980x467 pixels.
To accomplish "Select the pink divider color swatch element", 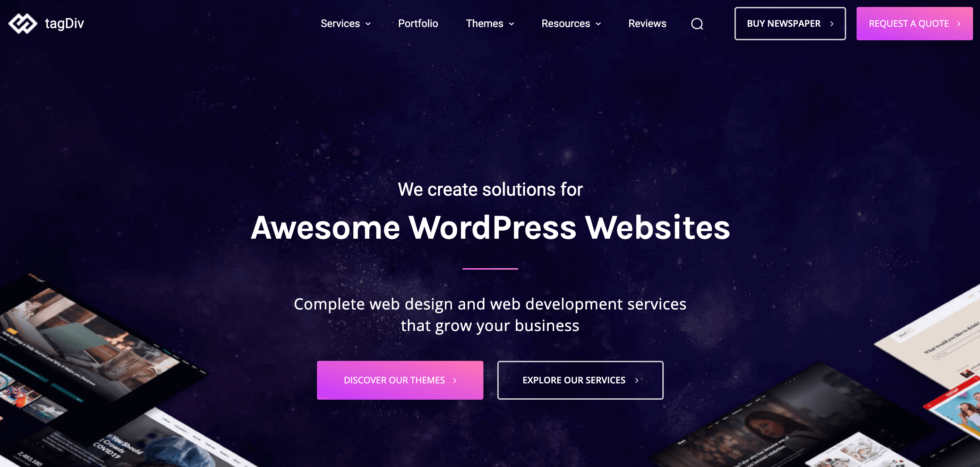I will [x=490, y=269].
